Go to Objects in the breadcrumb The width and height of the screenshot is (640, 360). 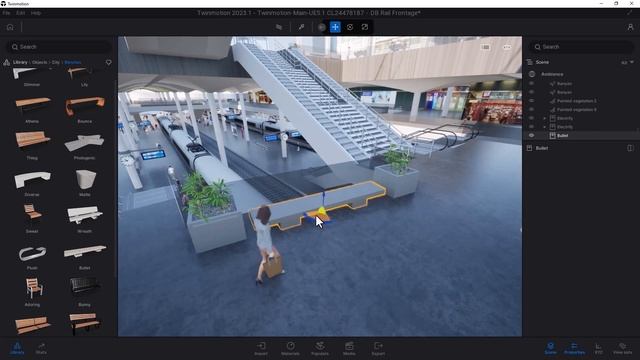point(40,62)
